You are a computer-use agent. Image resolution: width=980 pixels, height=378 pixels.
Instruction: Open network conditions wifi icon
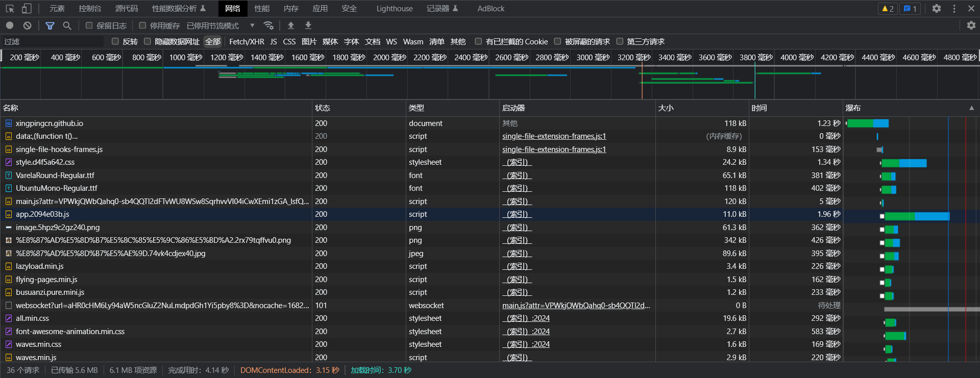268,26
